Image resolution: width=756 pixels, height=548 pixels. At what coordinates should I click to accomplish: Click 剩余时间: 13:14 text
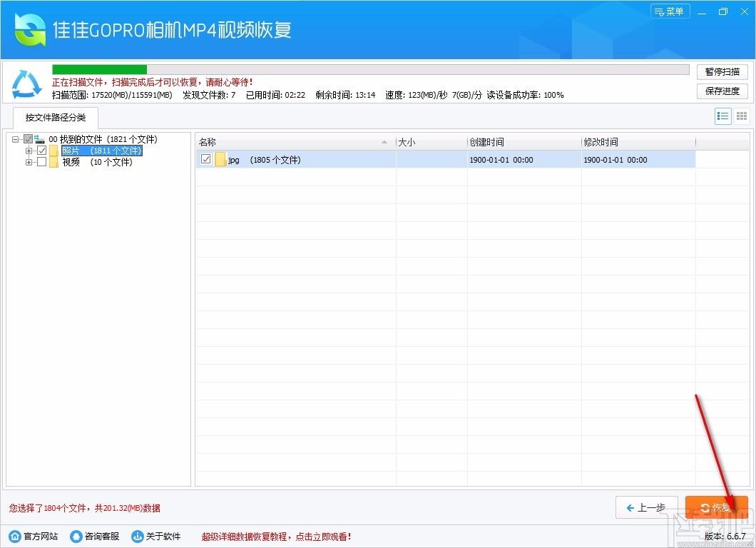(x=345, y=95)
